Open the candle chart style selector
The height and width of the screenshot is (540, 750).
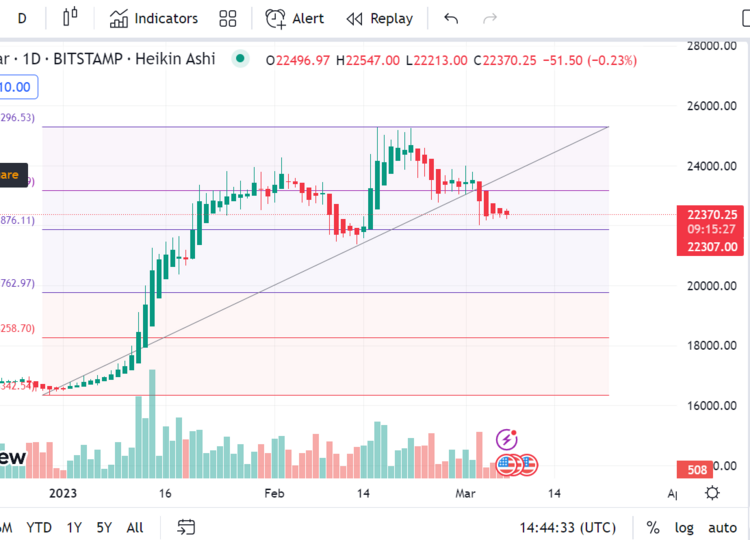69,18
